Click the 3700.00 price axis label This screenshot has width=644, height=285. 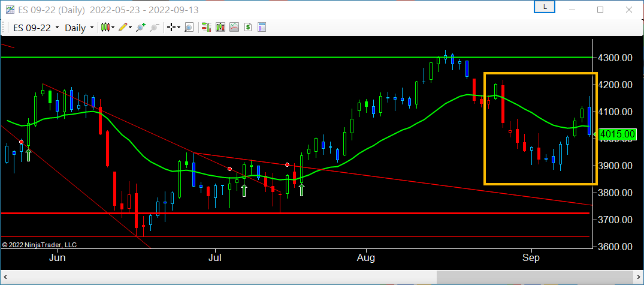[x=615, y=220]
